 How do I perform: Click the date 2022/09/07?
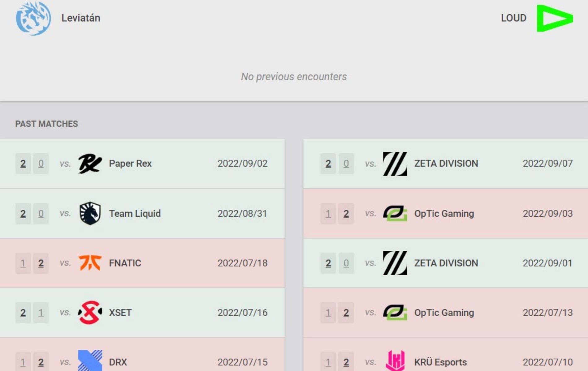click(548, 164)
